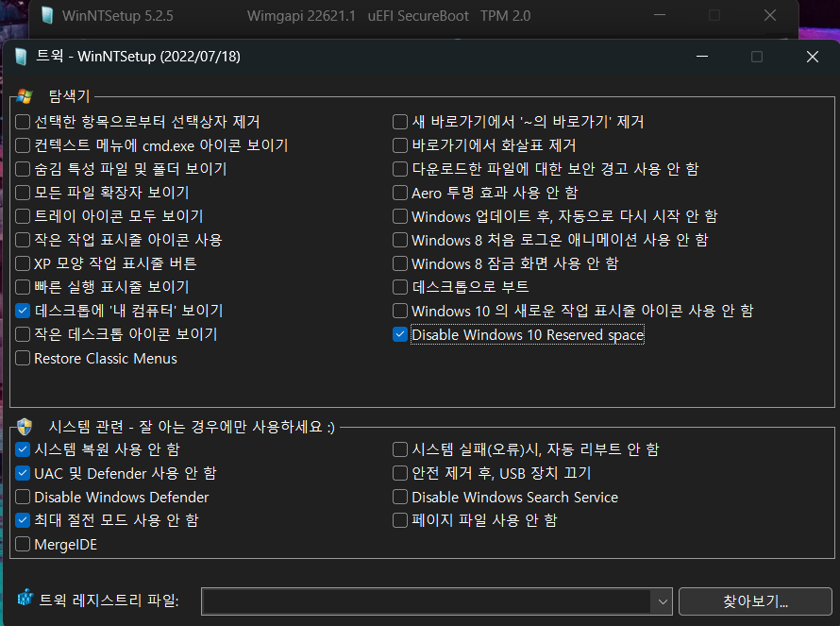840x626 pixels.
Task: Check Aero 투명 효과 사용 안 함
Action: (x=400, y=193)
